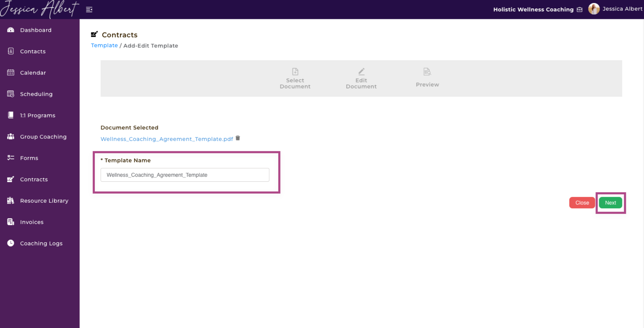Select the Select Document step label
This screenshot has width=644, height=328.
(295, 83)
